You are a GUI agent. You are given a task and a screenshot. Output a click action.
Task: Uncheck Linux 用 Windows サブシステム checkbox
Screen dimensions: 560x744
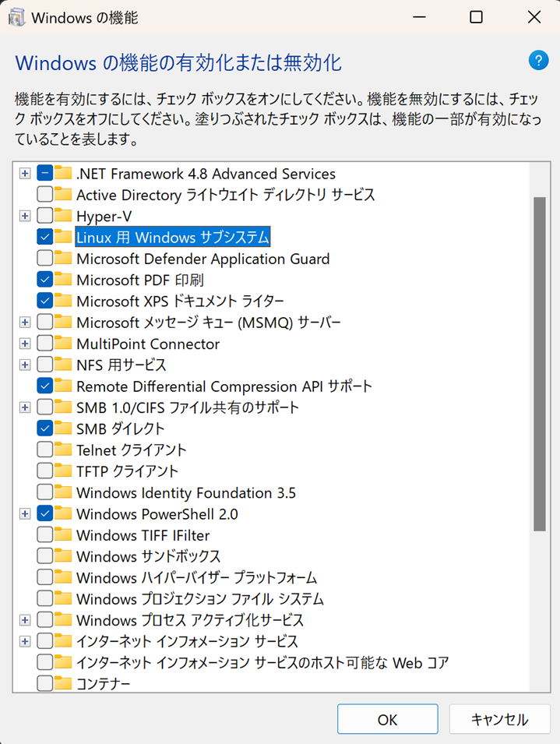tap(45, 237)
